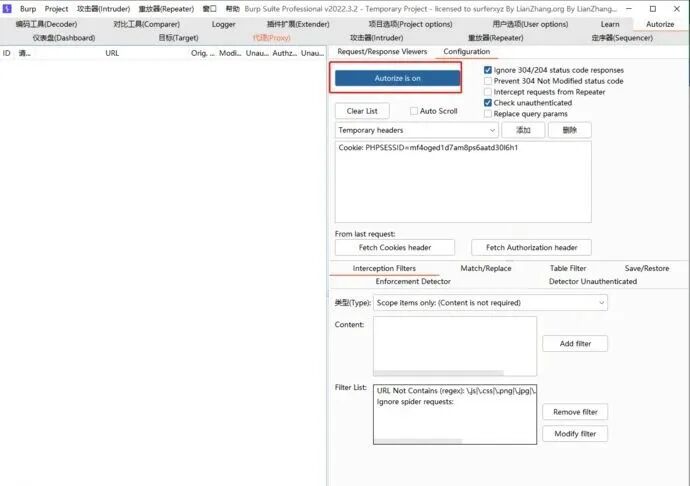The height and width of the screenshot is (486, 690).
Task: Select the Configuration tab
Action: point(466,52)
